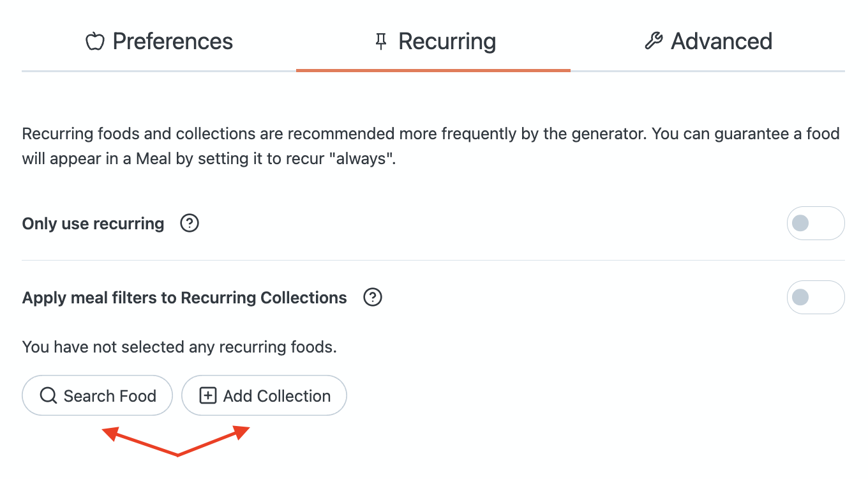Toggle Apply meal filters to Recurring Collections switch

tap(815, 298)
